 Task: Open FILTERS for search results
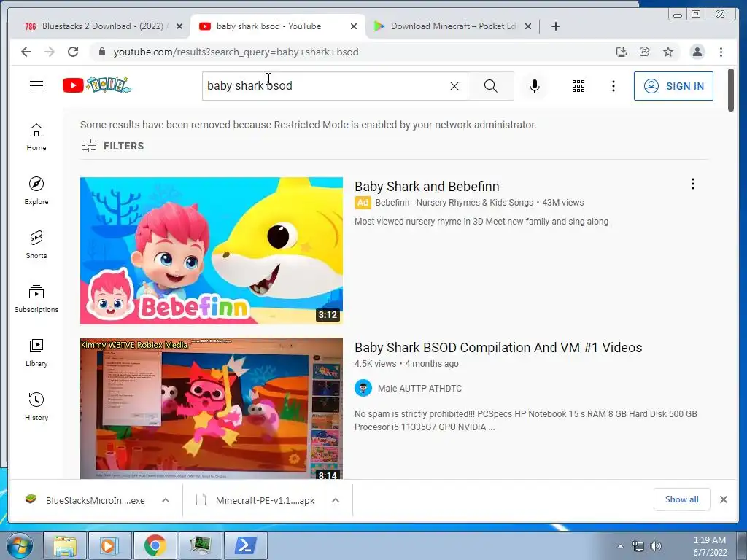pos(112,146)
